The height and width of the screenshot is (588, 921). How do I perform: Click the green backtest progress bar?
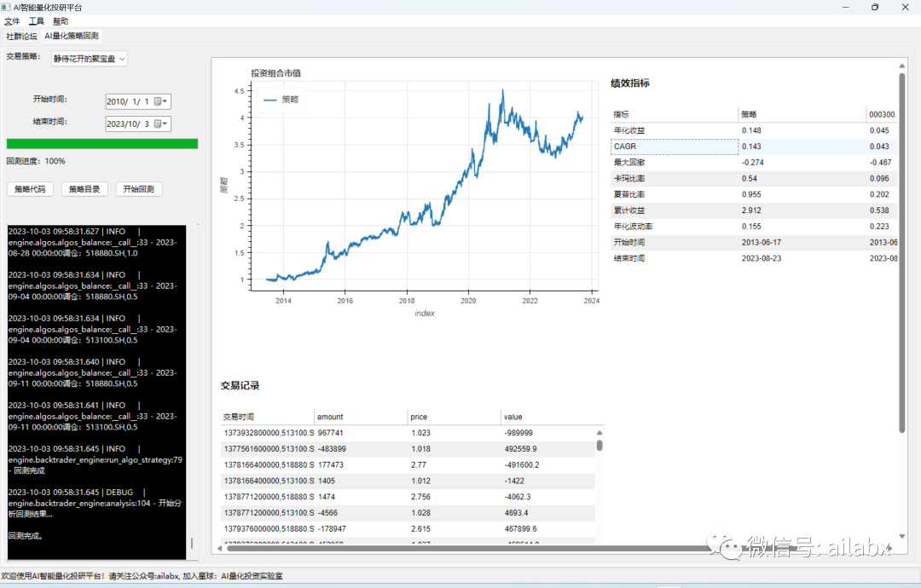tap(102, 144)
